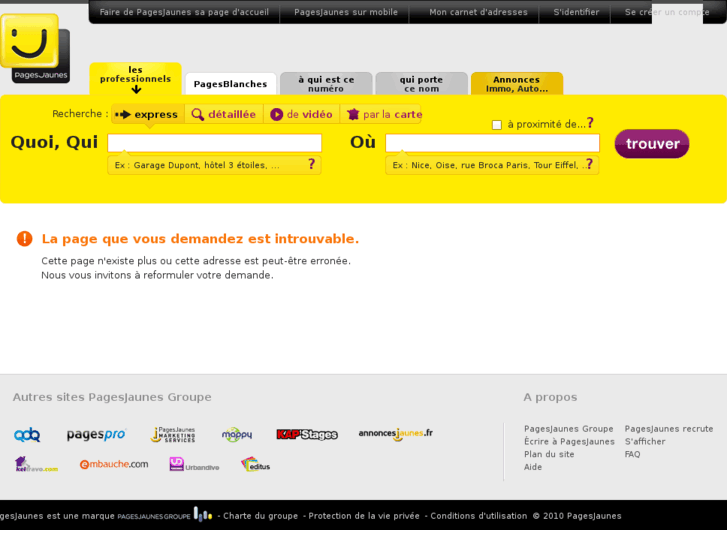The height and width of the screenshot is (545, 727).
Task: Open Charte du groupe link
Action: pos(261,516)
